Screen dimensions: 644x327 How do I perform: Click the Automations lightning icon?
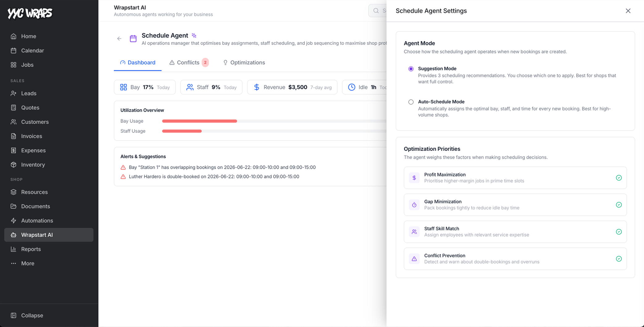(13, 221)
